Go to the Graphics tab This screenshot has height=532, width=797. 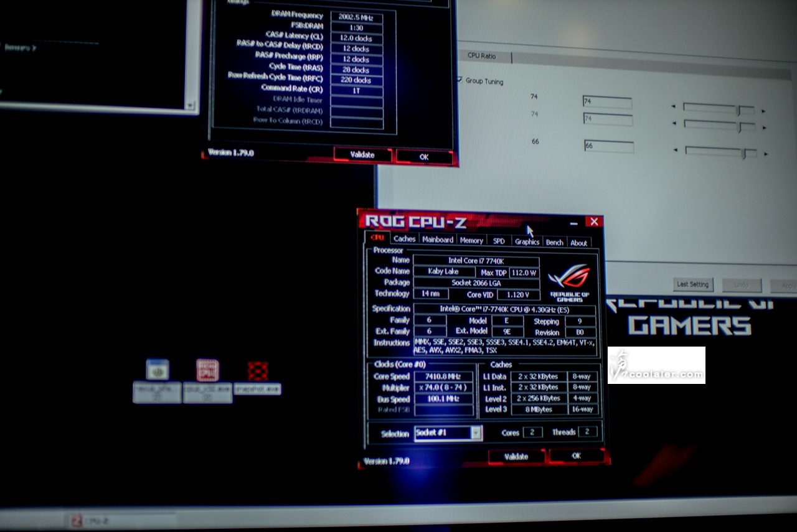point(527,241)
